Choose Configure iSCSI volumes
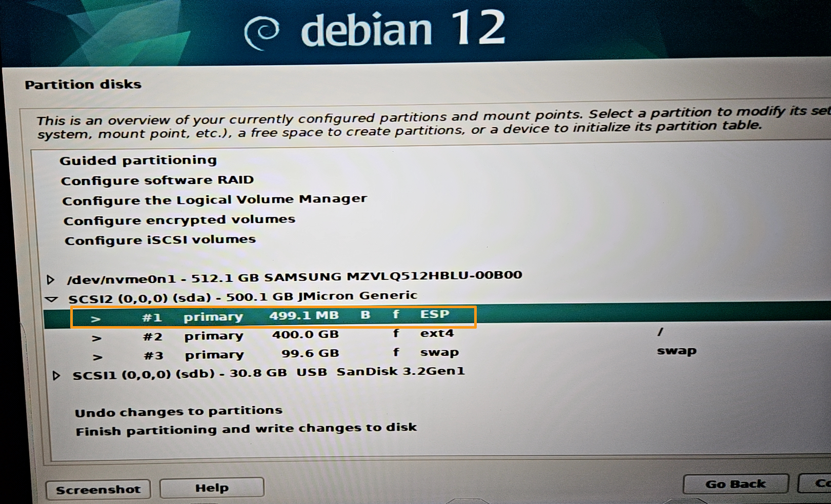Image resolution: width=831 pixels, height=504 pixels. (x=160, y=240)
